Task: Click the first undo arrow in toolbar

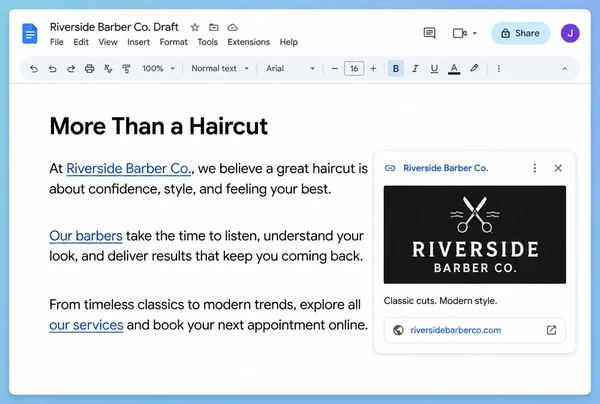Action: 34,69
